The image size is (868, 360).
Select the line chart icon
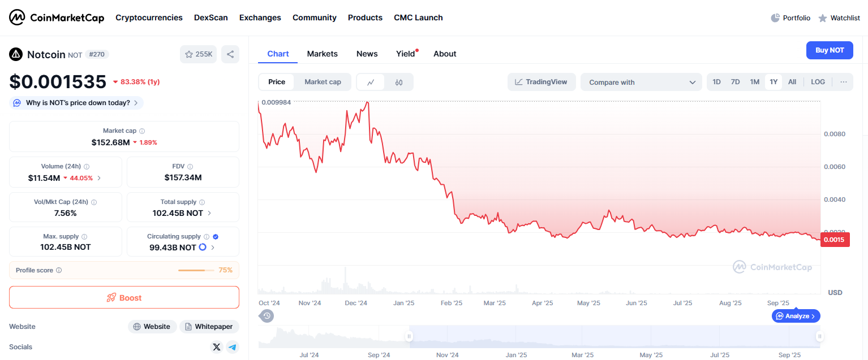[371, 82]
